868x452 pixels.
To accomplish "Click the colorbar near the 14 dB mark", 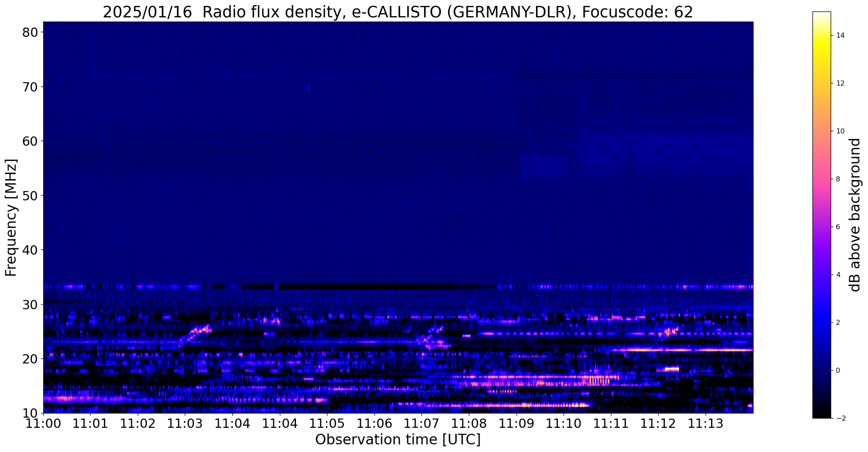I will click(x=821, y=36).
